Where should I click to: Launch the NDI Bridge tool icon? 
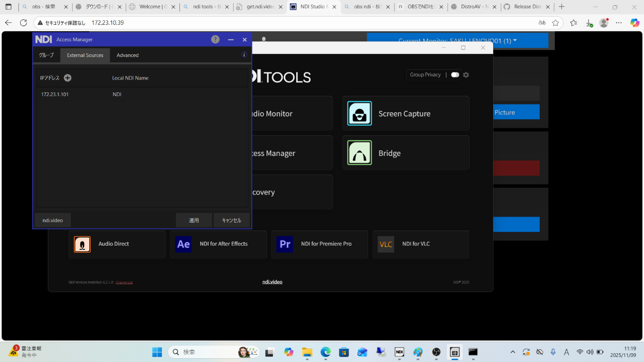pyautogui.click(x=360, y=153)
